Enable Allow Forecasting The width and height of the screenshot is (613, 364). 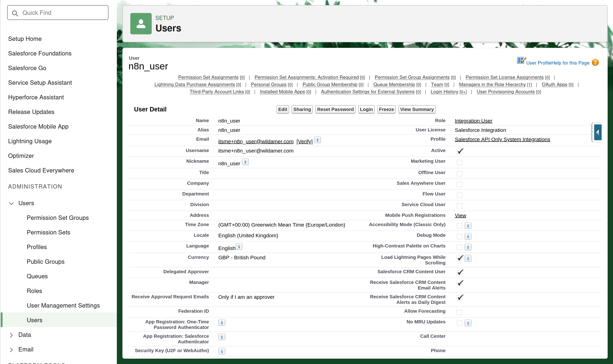[459, 312]
